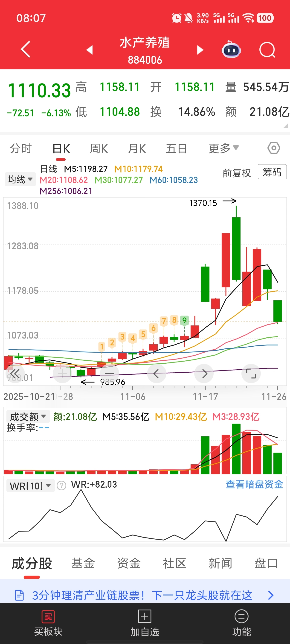This screenshot has height=644, width=290.
Task: Open search with magnifier icon
Action: pyautogui.click(x=267, y=50)
